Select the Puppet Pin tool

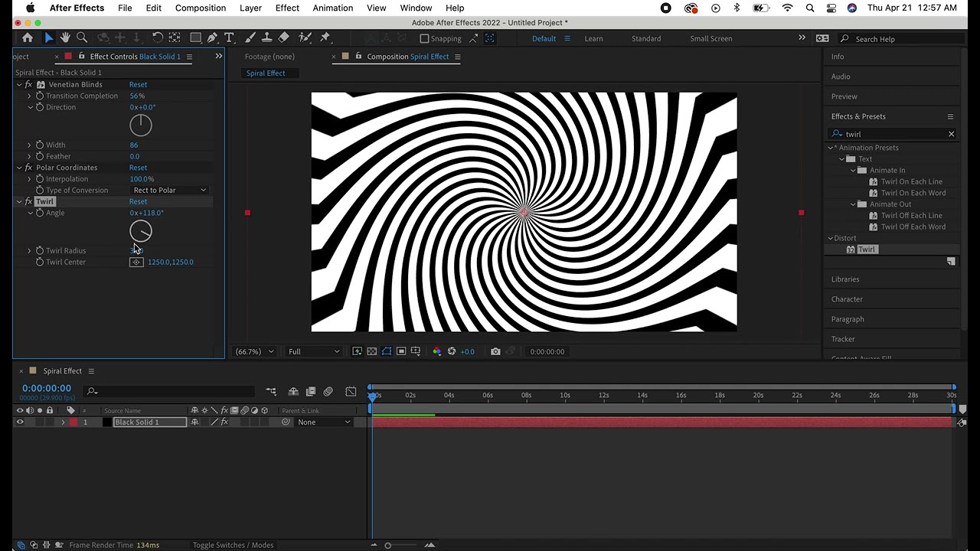coord(325,37)
